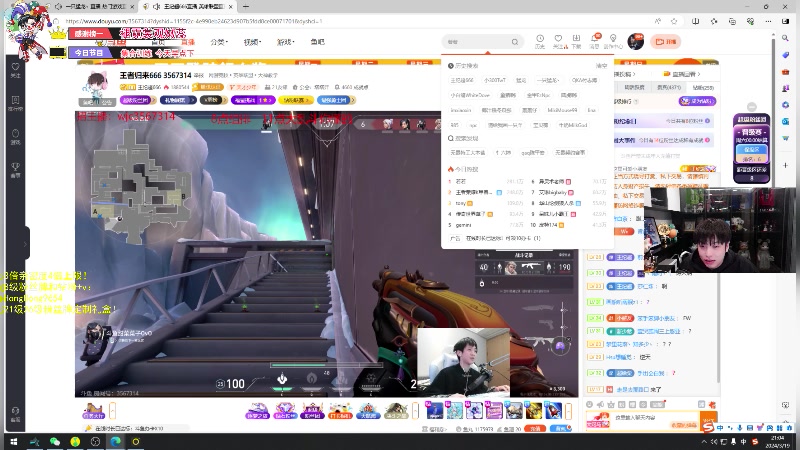The width and height of the screenshot is (800, 450).
Task: Mute audio on the active browser tab
Action: tap(156, 7)
